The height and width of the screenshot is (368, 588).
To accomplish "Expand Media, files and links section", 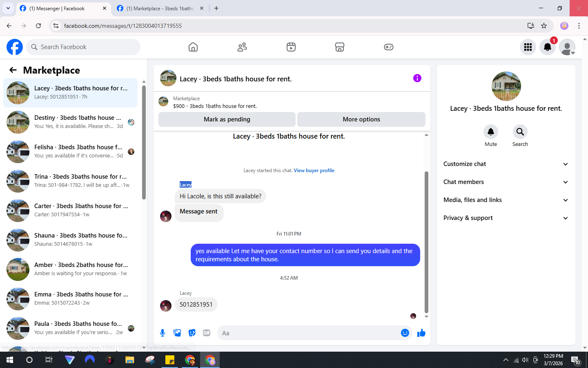I will click(506, 200).
